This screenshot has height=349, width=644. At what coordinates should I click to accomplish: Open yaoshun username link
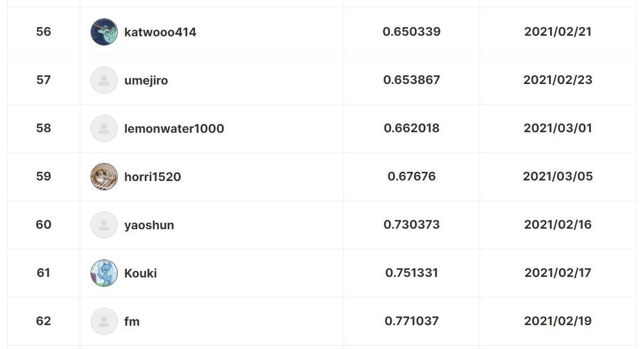149,225
